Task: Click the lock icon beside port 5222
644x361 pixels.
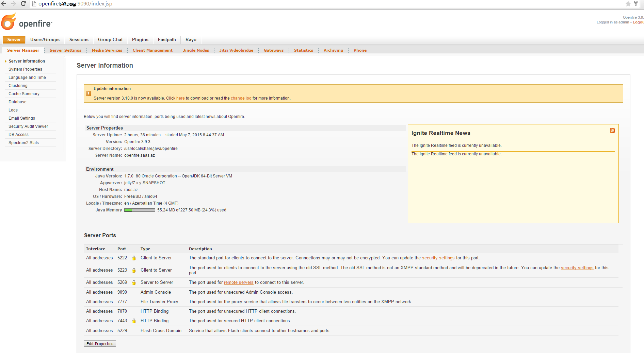Action: (134, 258)
